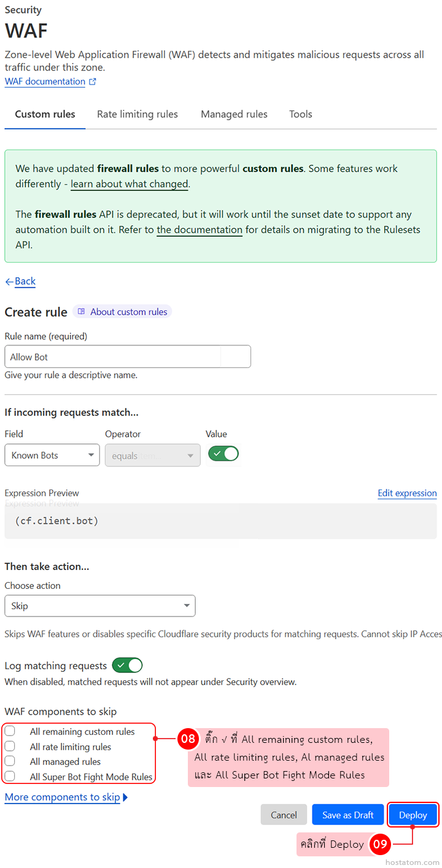442x868 pixels.
Task: Switch to the Rate limiting rules tab
Action: pyautogui.click(x=138, y=114)
